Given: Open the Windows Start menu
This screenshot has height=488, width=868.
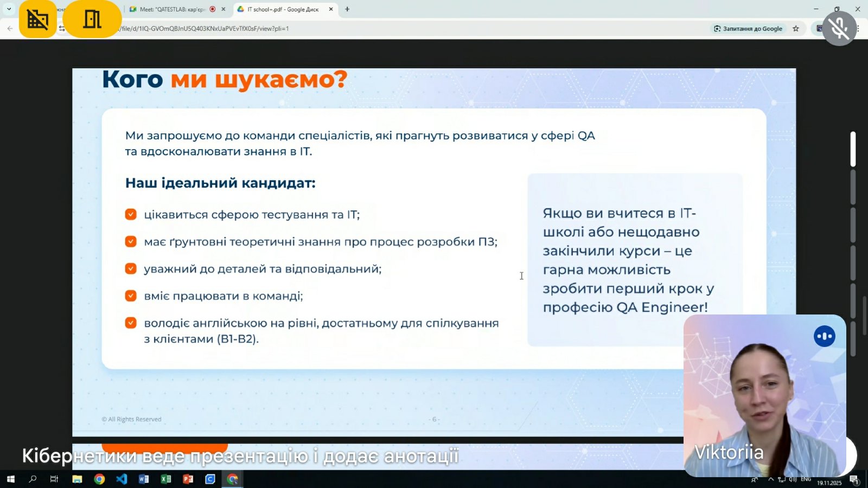Looking at the screenshot, I should 10,479.
